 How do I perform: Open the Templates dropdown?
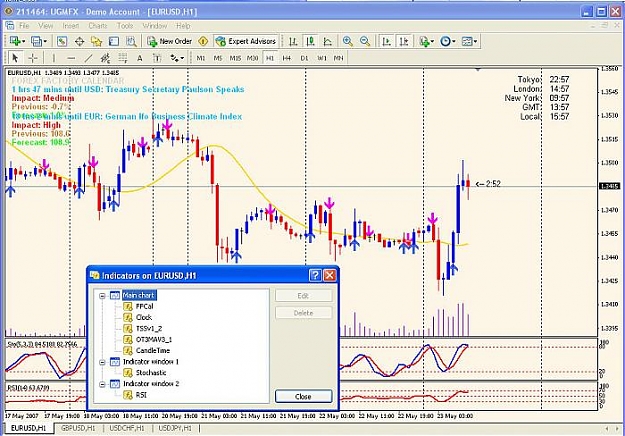[x=469, y=41]
